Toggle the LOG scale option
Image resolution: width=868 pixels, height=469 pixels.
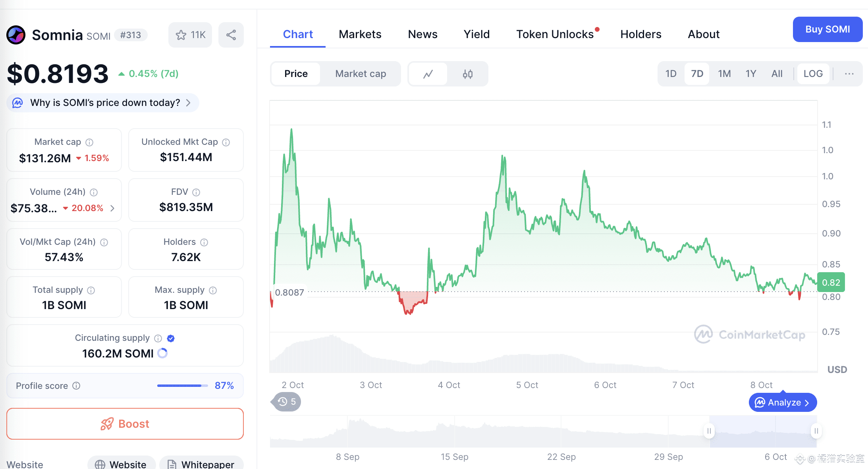point(813,74)
